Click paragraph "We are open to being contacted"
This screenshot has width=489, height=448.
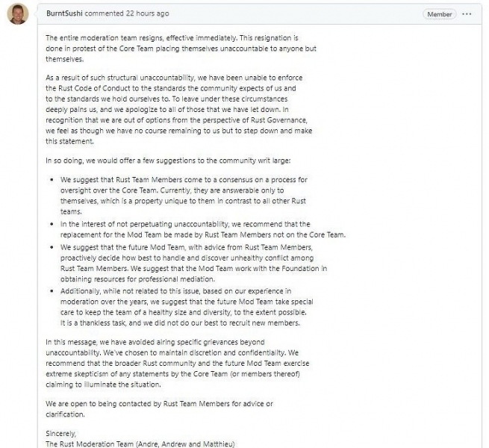[x=159, y=408]
